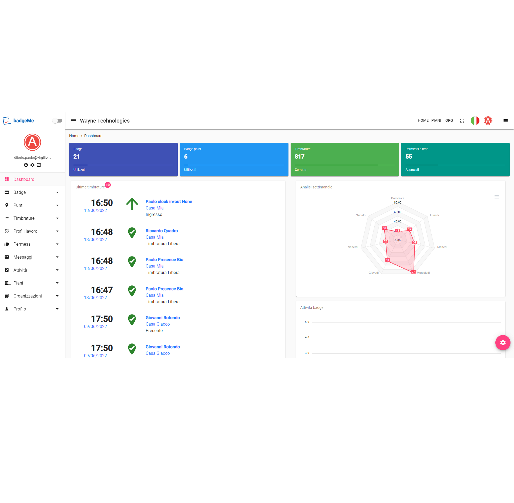Viewport: 514px width, 503px height.
Task: Open the green summary card showing 817
Action: (x=345, y=159)
